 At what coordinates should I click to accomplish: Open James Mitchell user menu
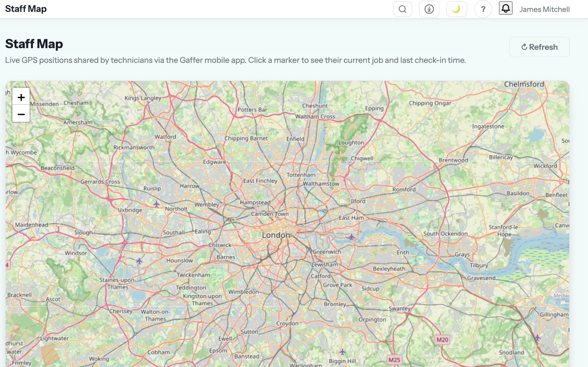coord(544,9)
